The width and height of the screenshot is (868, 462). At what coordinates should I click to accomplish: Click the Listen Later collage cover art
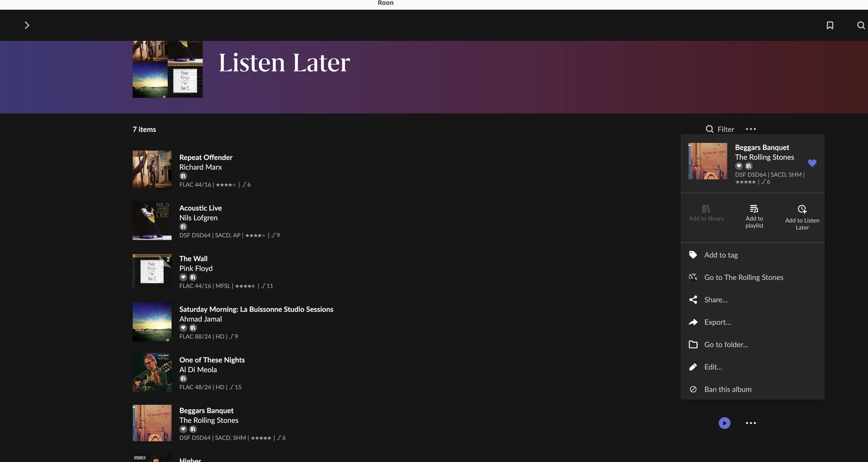[167, 69]
